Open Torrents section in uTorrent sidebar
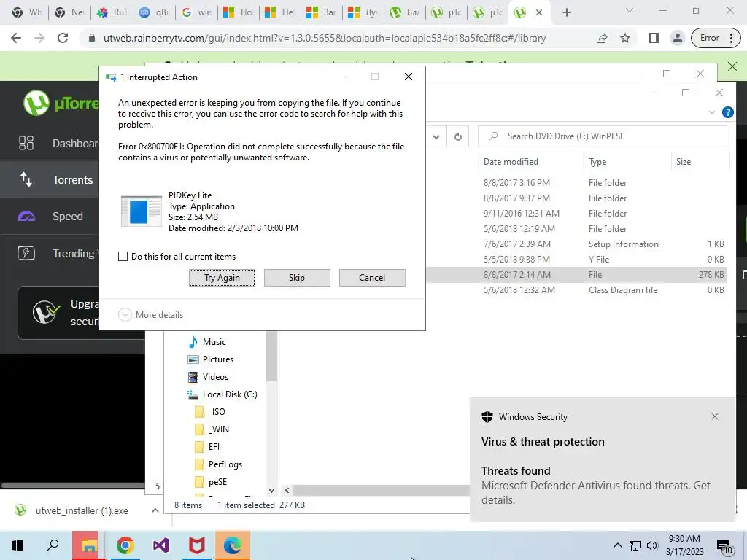747x560 pixels. pyautogui.click(x=50, y=179)
